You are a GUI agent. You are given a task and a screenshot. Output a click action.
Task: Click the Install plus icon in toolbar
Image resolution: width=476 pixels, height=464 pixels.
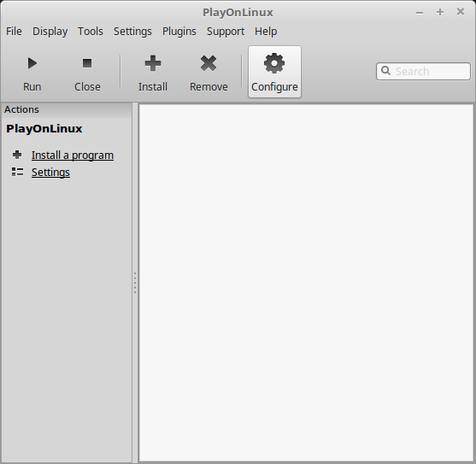pos(153,63)
